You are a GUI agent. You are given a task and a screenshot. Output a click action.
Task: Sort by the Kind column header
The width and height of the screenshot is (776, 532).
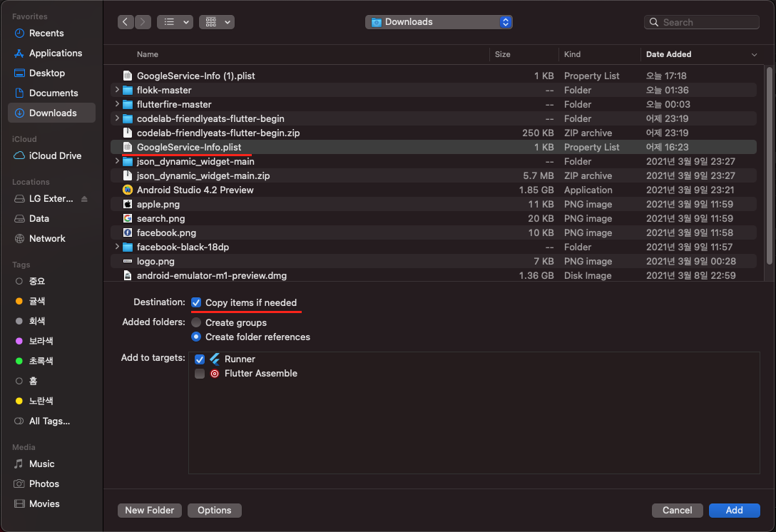pyautogui.click(x=572, y=54)
